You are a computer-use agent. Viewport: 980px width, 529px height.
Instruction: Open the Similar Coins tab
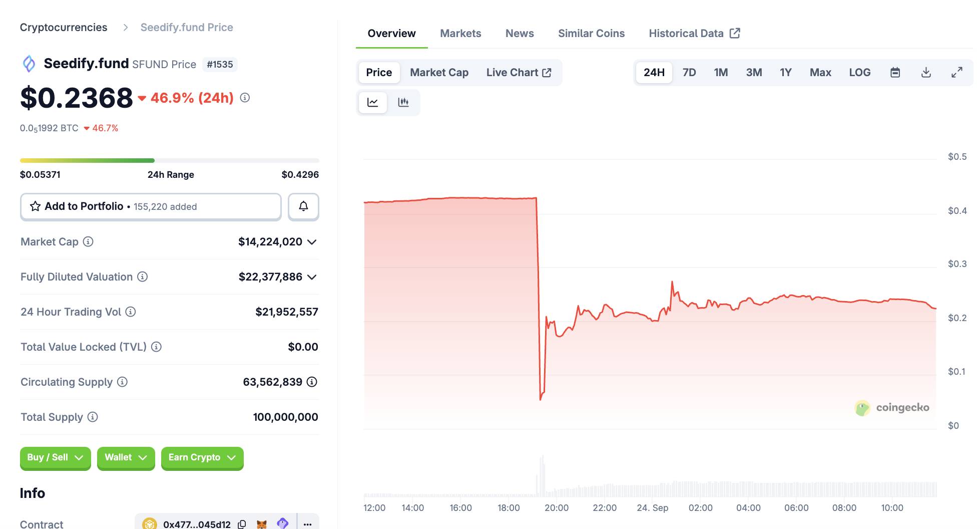[x=591, y=34]
